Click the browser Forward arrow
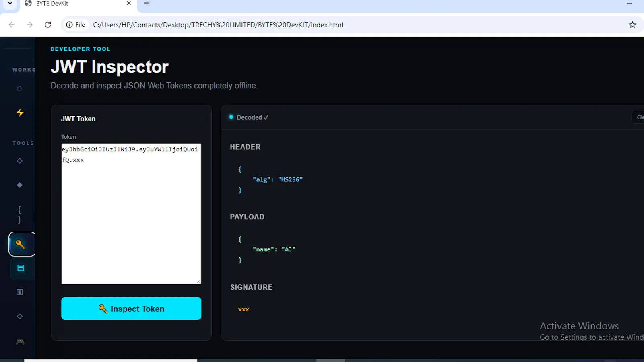This screenshot has width=644, height=362. click(x=29, y=25)
